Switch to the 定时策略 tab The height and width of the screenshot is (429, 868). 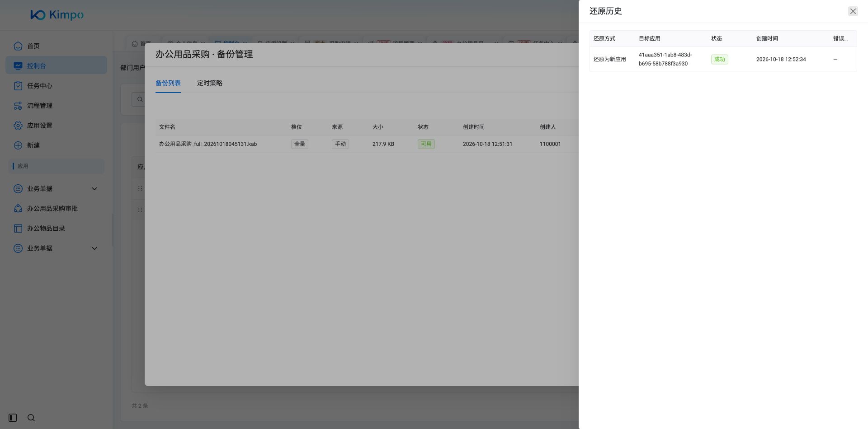[210, 83]
